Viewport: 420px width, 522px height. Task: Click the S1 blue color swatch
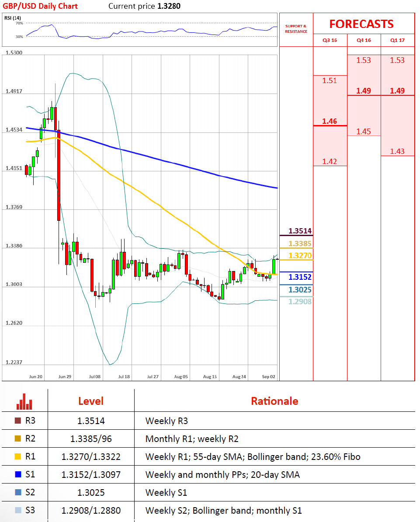[18, 474]
